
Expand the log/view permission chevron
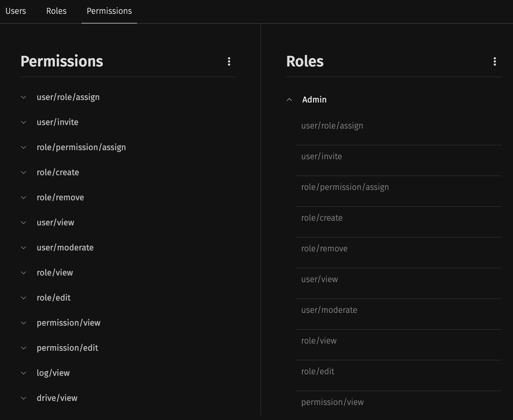(x=24, y=373)
